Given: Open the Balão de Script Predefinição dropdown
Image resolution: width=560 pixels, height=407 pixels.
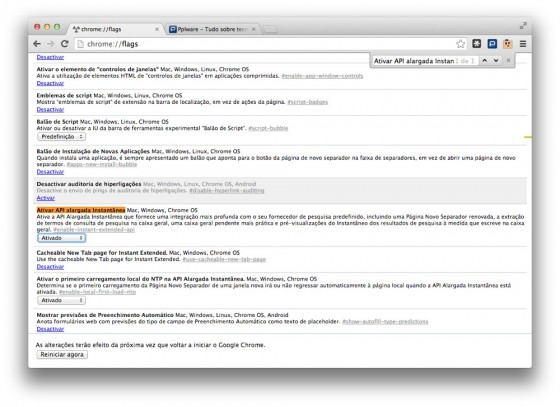Looking at the screenshot, I should pos(61,137).
